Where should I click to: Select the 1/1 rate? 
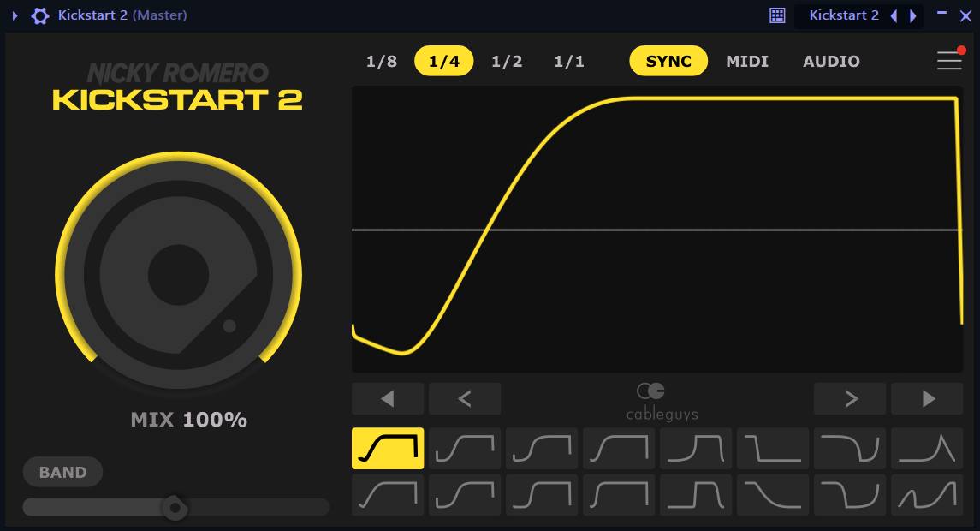(x=569, y=62)
